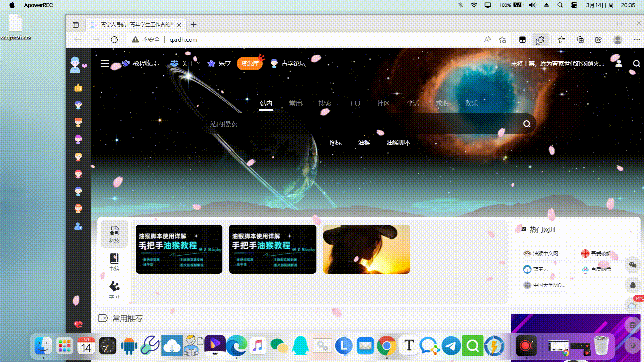Select the 工具 search tab
The height and width of the screenshot is (362, 644).
tap(354, 103)
